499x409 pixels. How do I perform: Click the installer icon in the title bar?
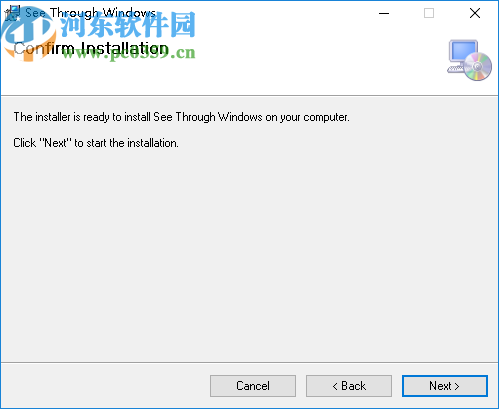(13, 13)
